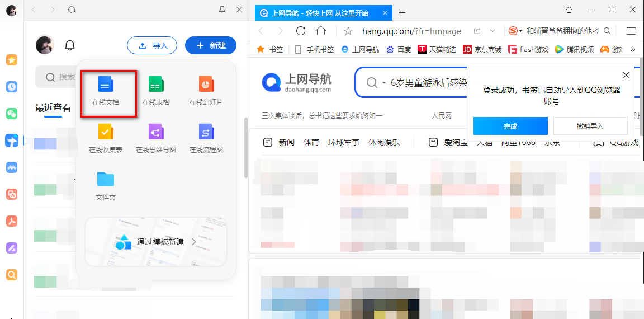Open the red PDF sidebar icon
Screen dimensions: 644x319
click(x=12, y=221)
